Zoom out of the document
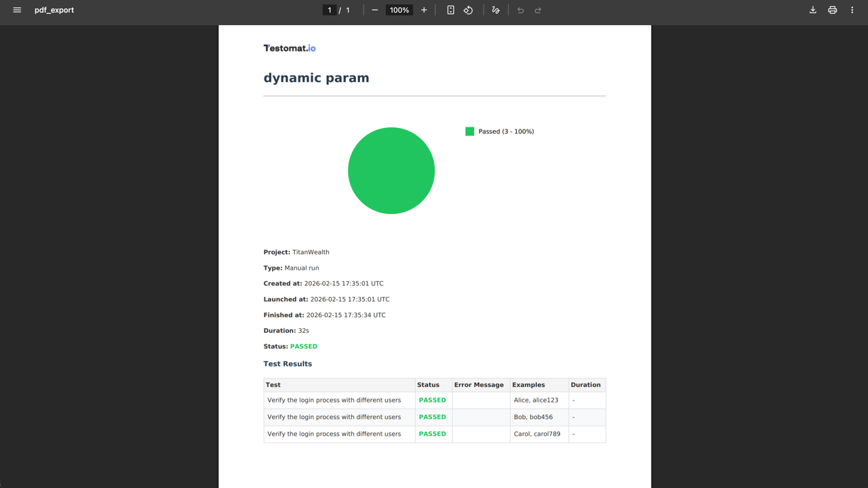 (374, 10)
